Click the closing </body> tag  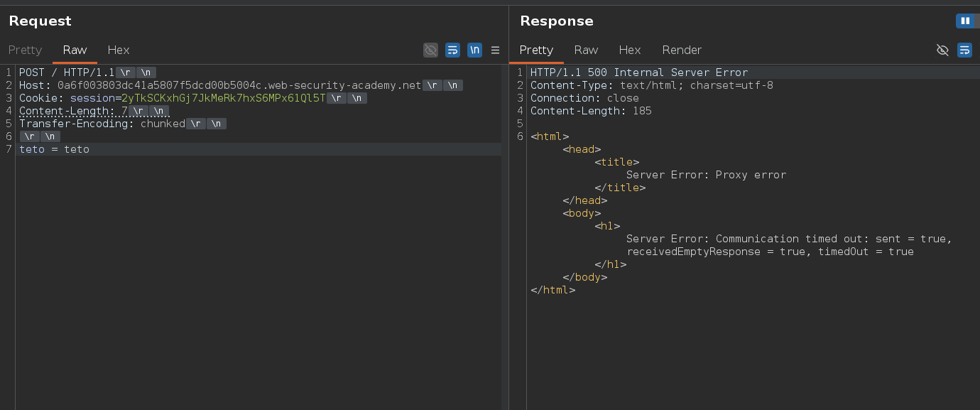(585, 277)
